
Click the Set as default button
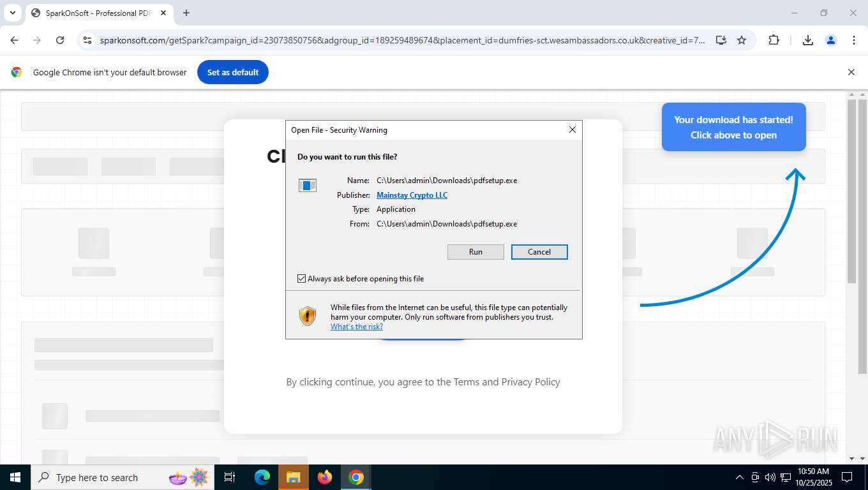(x=233, y=72)
